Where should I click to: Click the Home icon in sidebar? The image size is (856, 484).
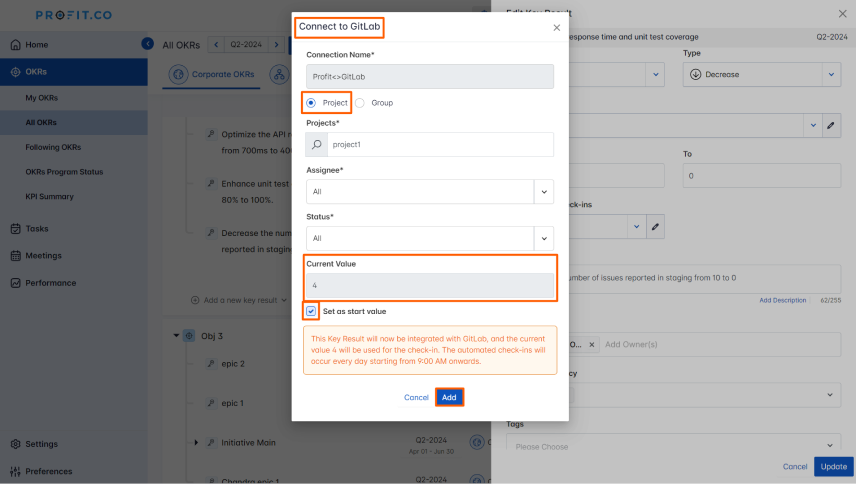15,45
